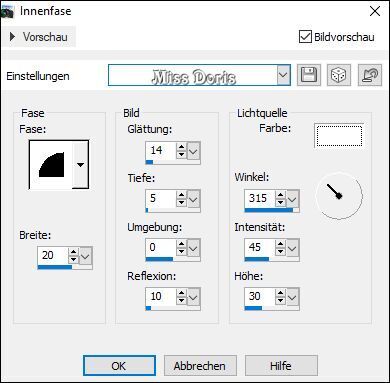Open the Umgebung slider dropdown arrow
Screen dimensions: 390x383
click(193, 248)
